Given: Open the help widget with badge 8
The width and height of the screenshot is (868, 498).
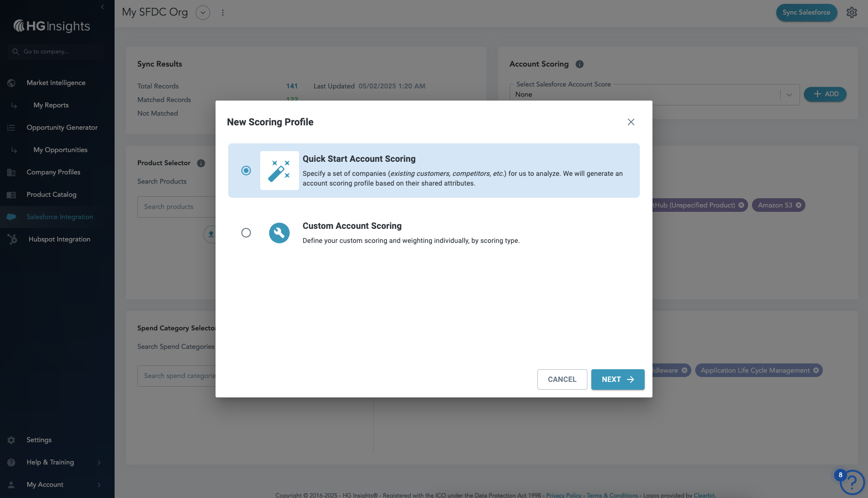Looking at the screenshot, I should pyautogui.click(x=852, y=482).
